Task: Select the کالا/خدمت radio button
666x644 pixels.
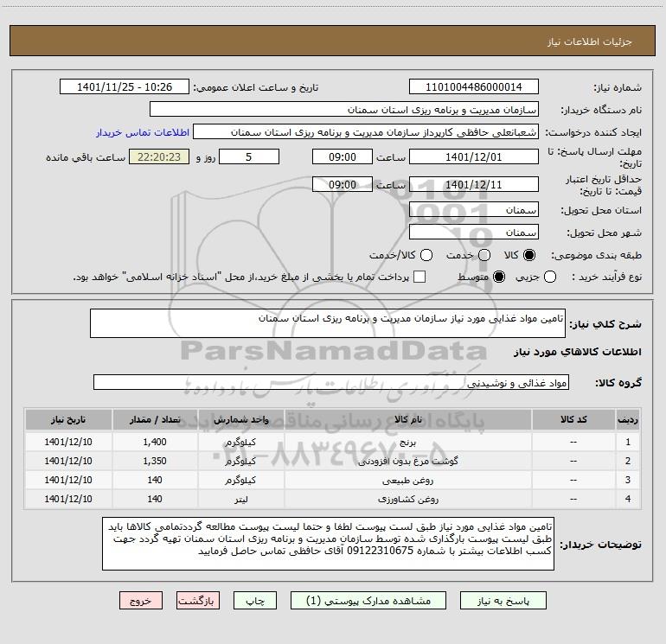Action: pos(426,255)
